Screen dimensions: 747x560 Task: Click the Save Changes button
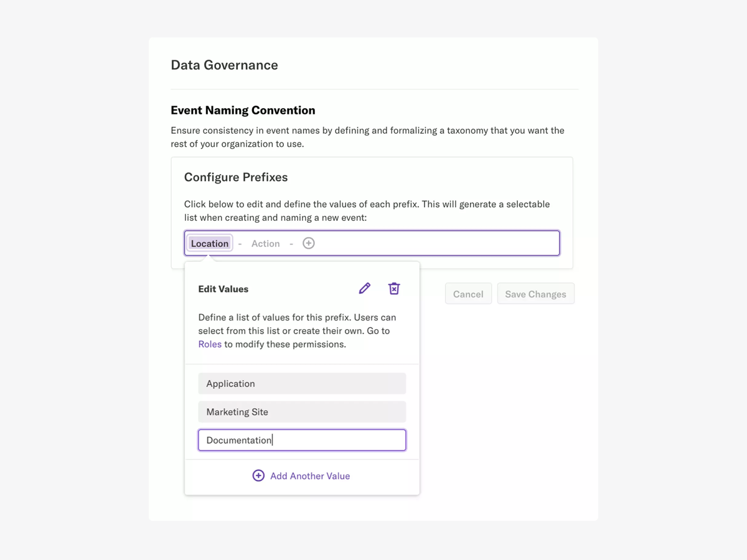click(x=535, y=293)
